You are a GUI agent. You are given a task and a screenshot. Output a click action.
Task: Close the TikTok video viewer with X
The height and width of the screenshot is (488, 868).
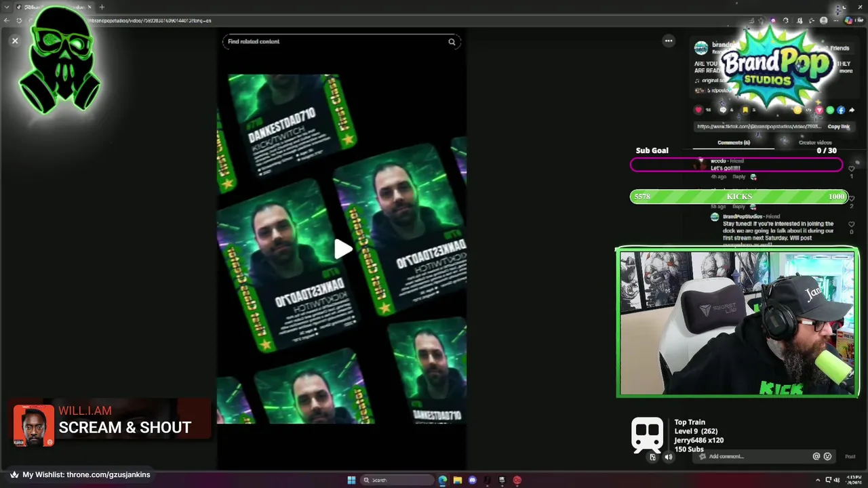[15, 41]
